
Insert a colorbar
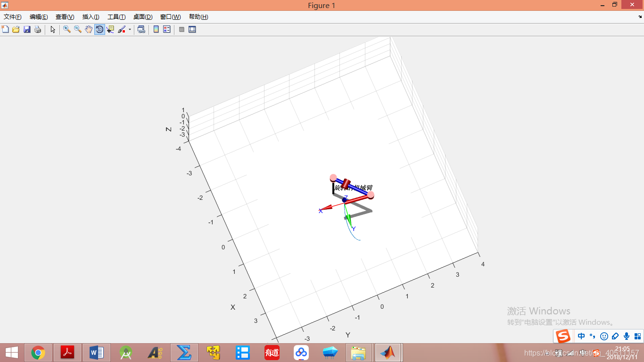pyautogui.click(x=156, y=29)
